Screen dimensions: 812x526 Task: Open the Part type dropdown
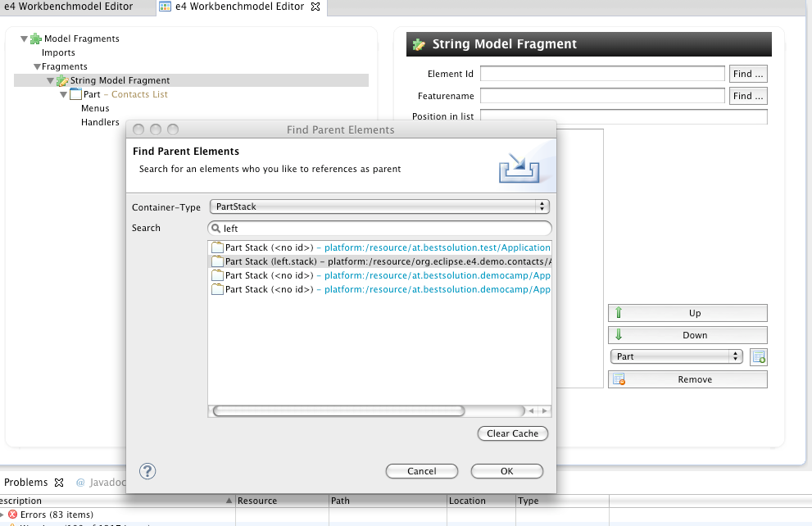pyautogui.click(x=676, y=356)
